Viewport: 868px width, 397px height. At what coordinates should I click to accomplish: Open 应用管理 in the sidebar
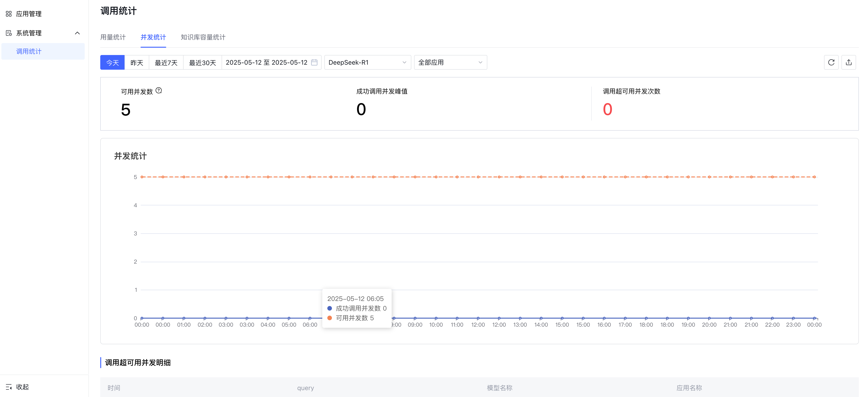click(x=29, y=14)
